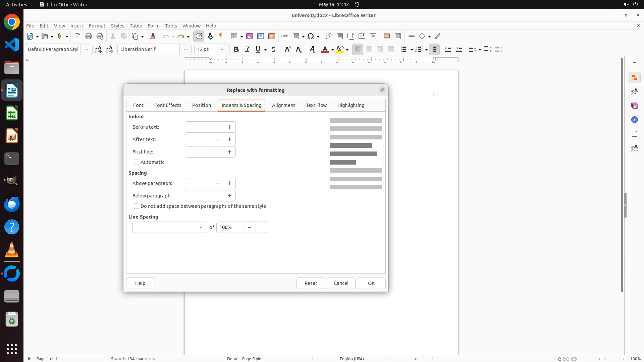Click the Center alignment icon
Image resolution: width=644 pixels, height=362 pixels.
(369, 50)
